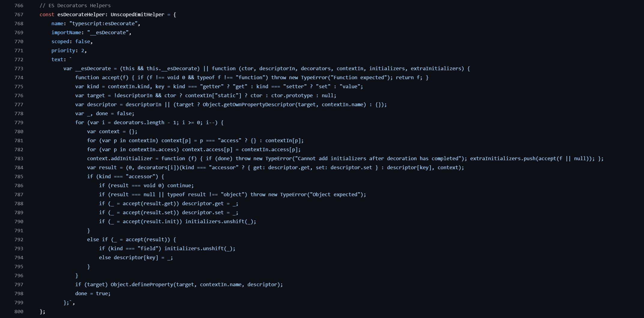Click line number 766
This screenshot has height=318, width=644.
19,5
